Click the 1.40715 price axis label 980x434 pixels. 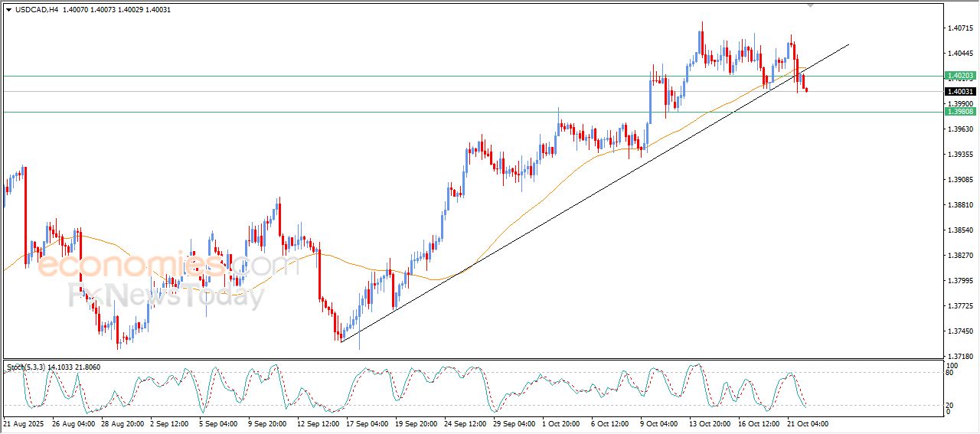[960, 28]
